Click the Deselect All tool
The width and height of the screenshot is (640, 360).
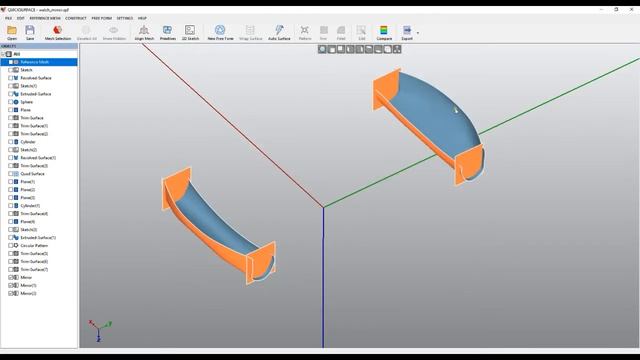tap(86, 32)
